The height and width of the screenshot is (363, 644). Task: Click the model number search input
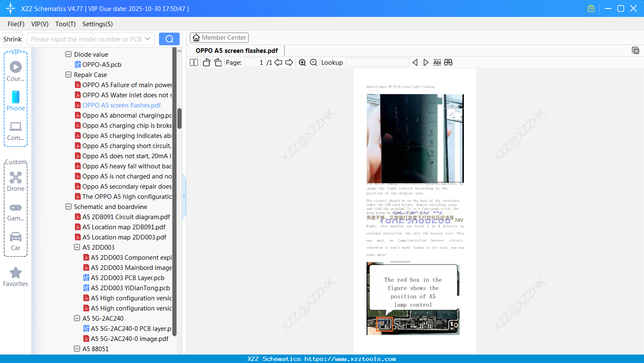pos(86,39)
